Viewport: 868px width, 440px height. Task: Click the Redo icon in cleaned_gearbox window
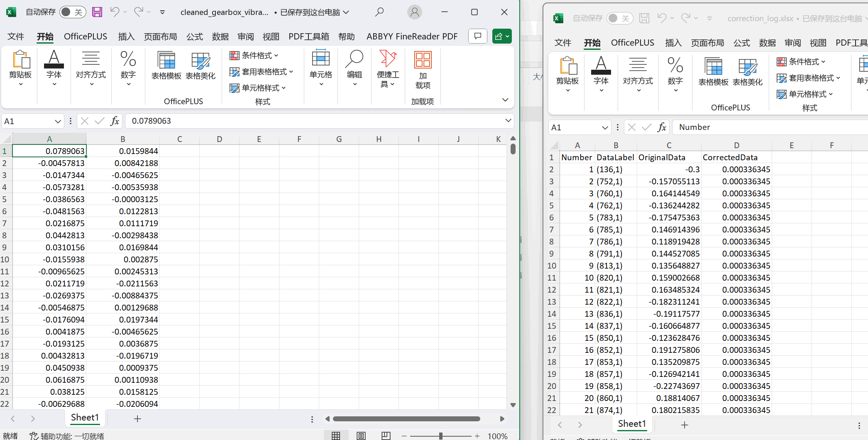coord(138,12)
